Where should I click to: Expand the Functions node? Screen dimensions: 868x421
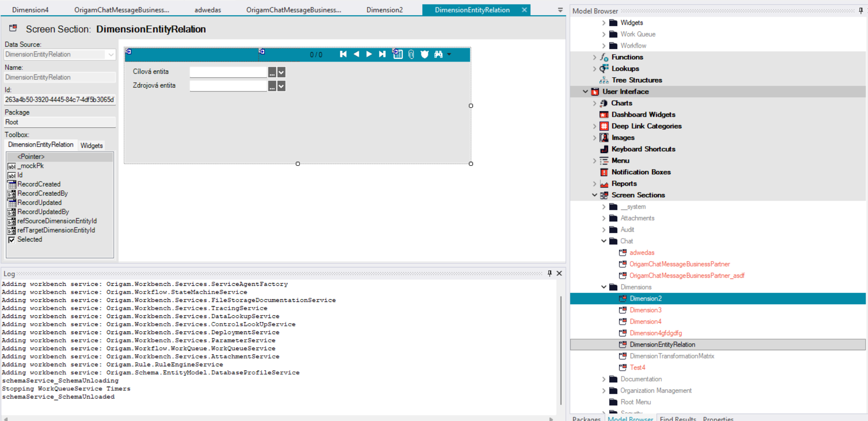[x=595, y=57]
